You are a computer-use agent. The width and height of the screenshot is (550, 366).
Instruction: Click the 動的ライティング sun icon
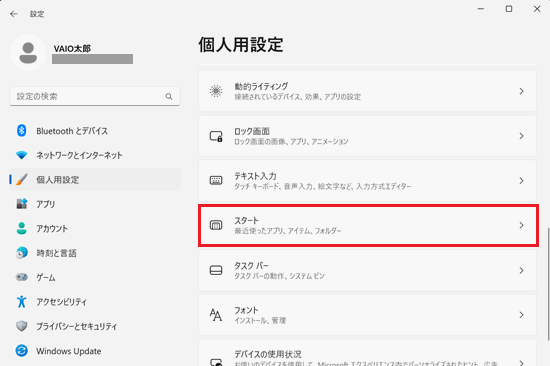click(x=216, y=91)
